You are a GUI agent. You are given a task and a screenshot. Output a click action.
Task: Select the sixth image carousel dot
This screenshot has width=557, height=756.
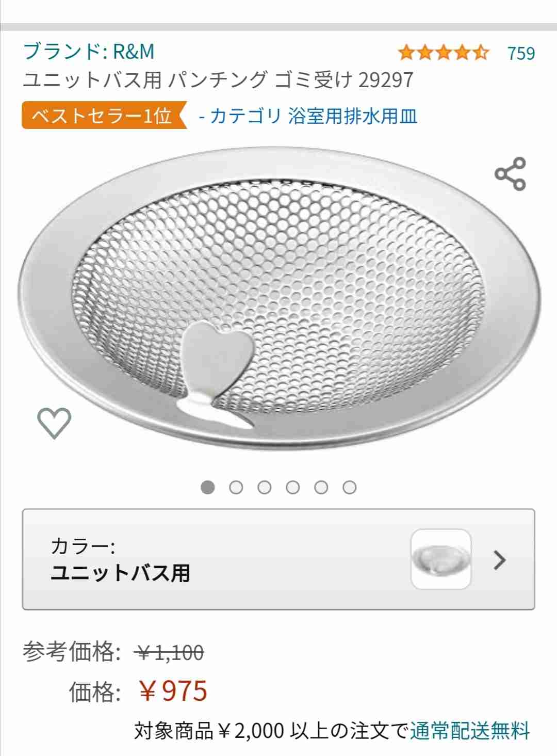350,487
